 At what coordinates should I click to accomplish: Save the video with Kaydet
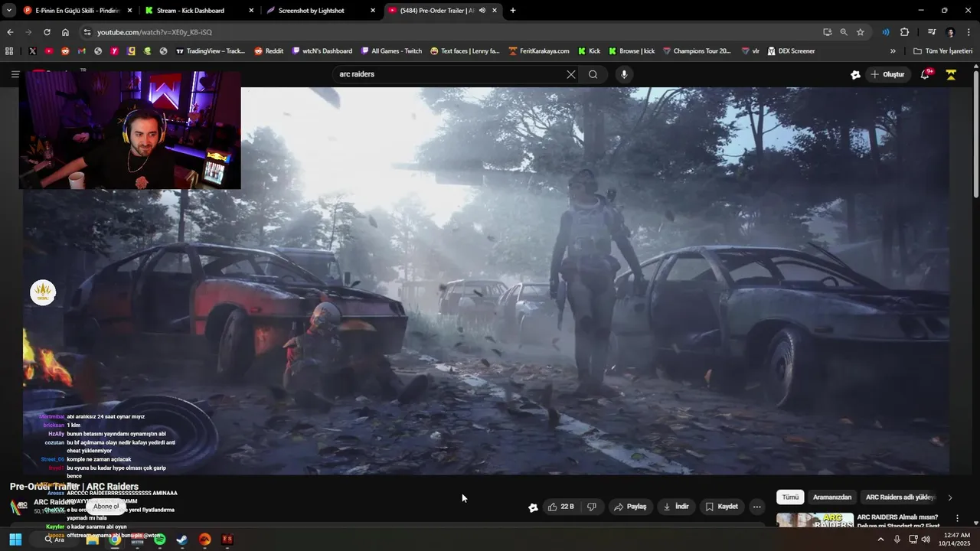tap(721, 507)
